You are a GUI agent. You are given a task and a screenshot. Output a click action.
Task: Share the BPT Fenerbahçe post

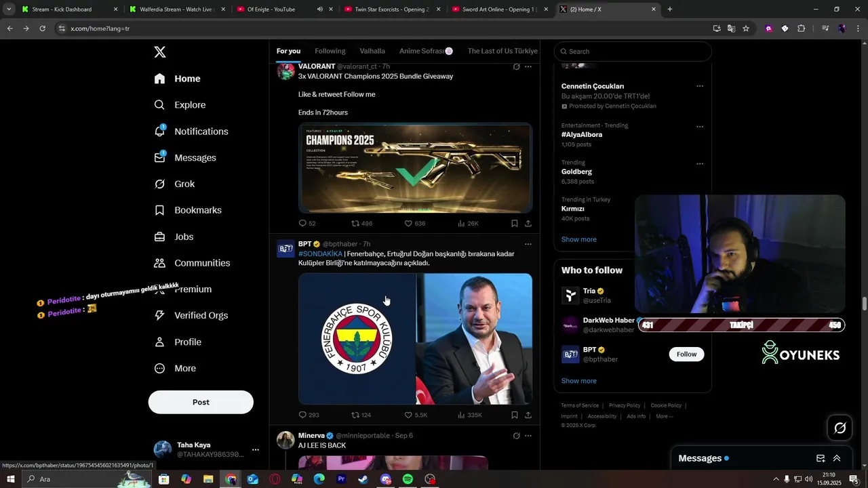tap(528, 415)
